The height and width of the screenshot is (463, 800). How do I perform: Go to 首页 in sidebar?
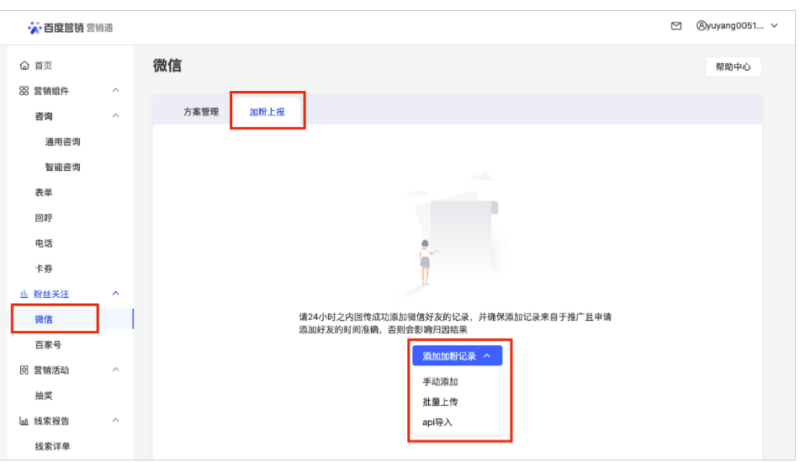click(43, 65)
